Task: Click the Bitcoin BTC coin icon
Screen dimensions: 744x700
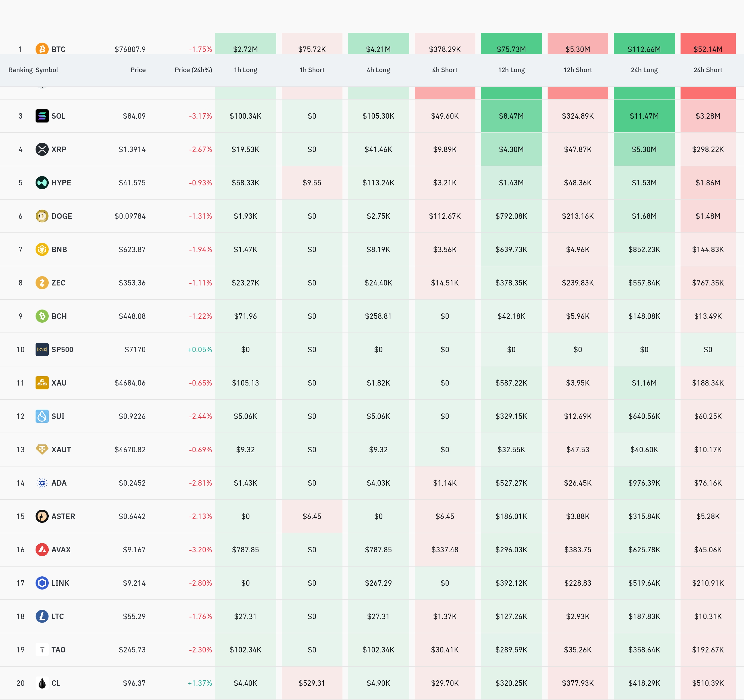Action: [42, 49]
